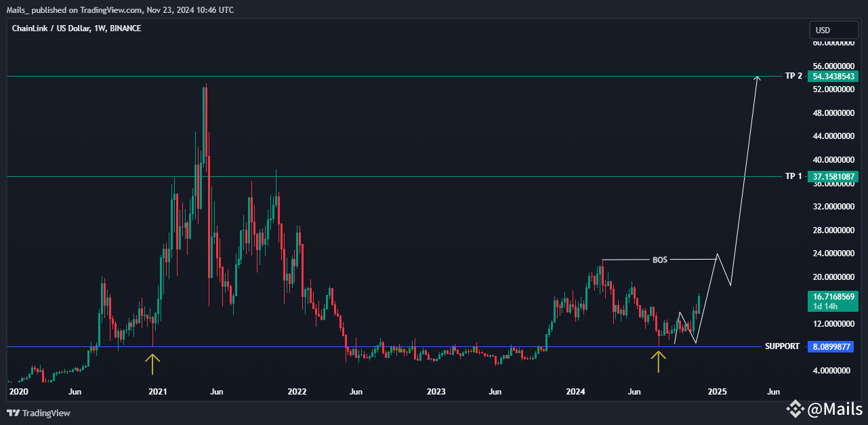Toggle visibility of the TP 1 line
Image resolution: width=868 pixels, height=425 pixels.
(x=792, y=176)
